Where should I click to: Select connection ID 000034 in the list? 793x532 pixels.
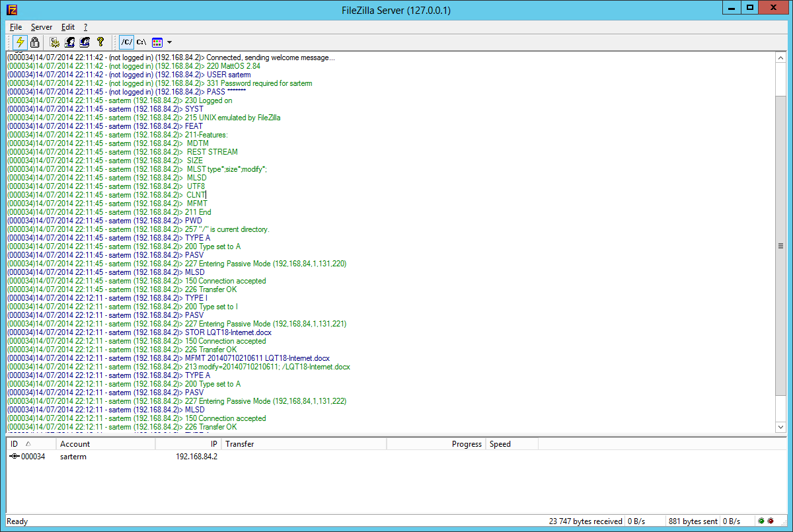point(33,457)
